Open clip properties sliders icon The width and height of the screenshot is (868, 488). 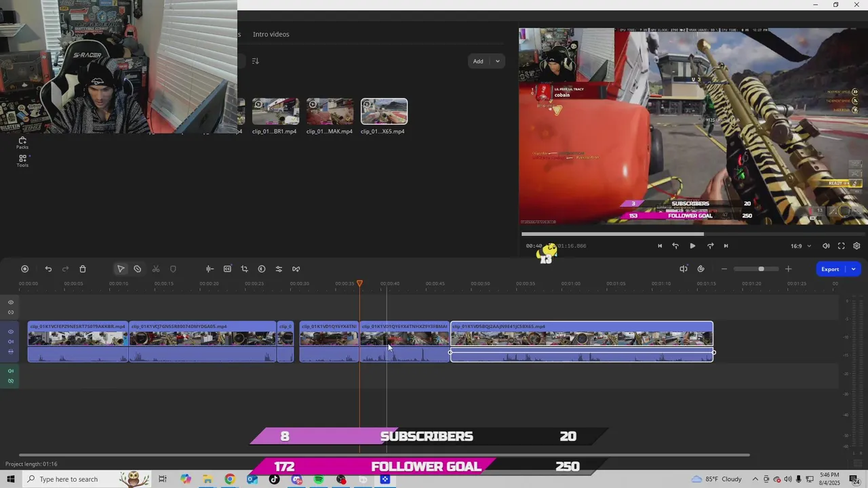pos(279,269)
